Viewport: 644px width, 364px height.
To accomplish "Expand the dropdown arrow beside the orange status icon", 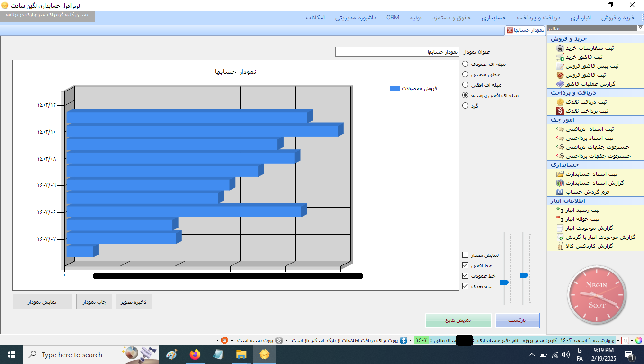I will click(217, 340).
